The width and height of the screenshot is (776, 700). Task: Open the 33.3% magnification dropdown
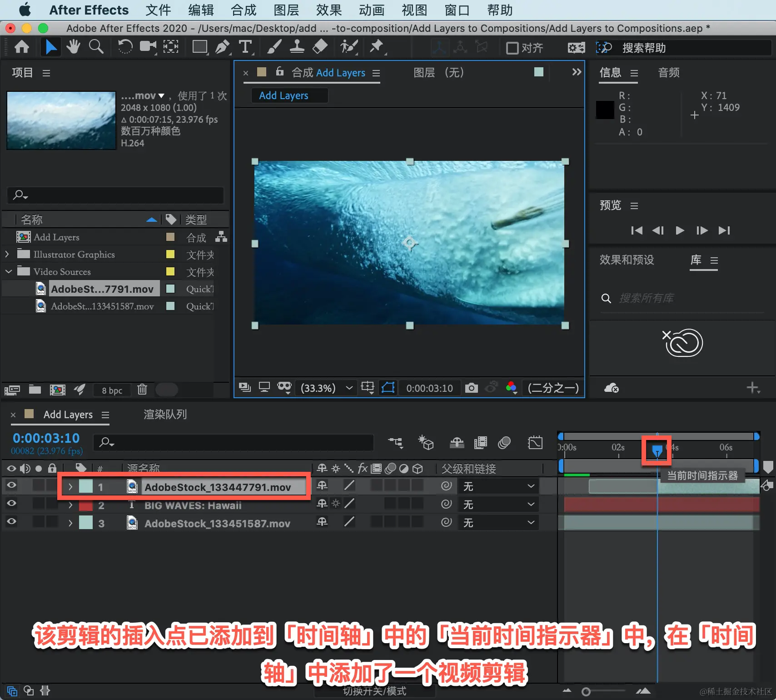[x=326, y=388]
